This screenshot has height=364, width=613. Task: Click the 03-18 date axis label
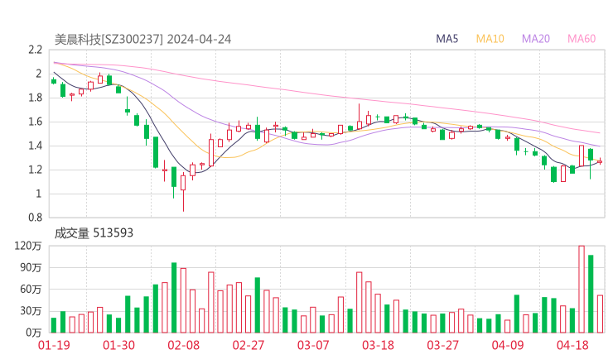pyautogui.click(x=378, y=345)
